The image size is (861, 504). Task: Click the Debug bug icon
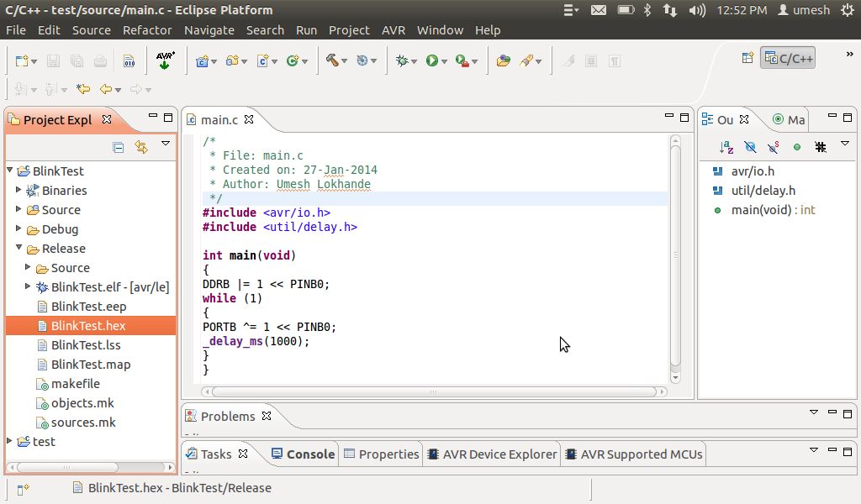[x=402, y=60]
